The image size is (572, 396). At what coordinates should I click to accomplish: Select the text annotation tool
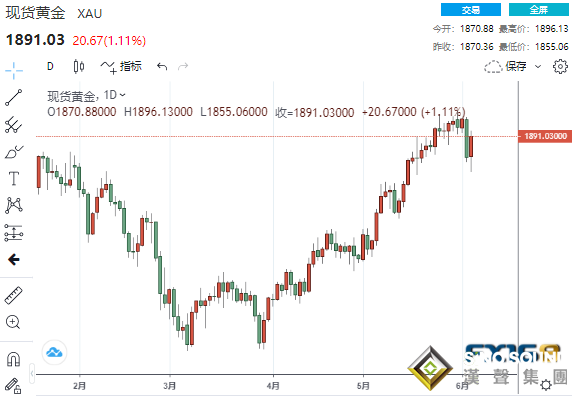[13, 178]
